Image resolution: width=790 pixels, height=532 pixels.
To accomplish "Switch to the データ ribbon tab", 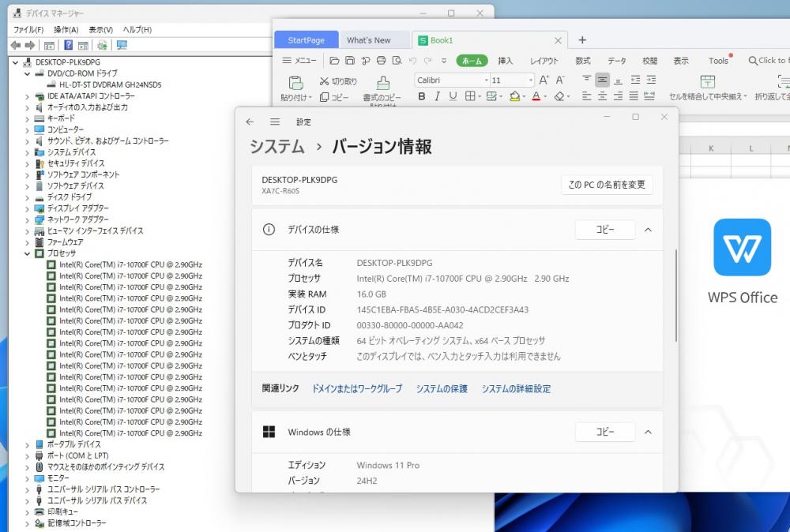I will [616, 61].
